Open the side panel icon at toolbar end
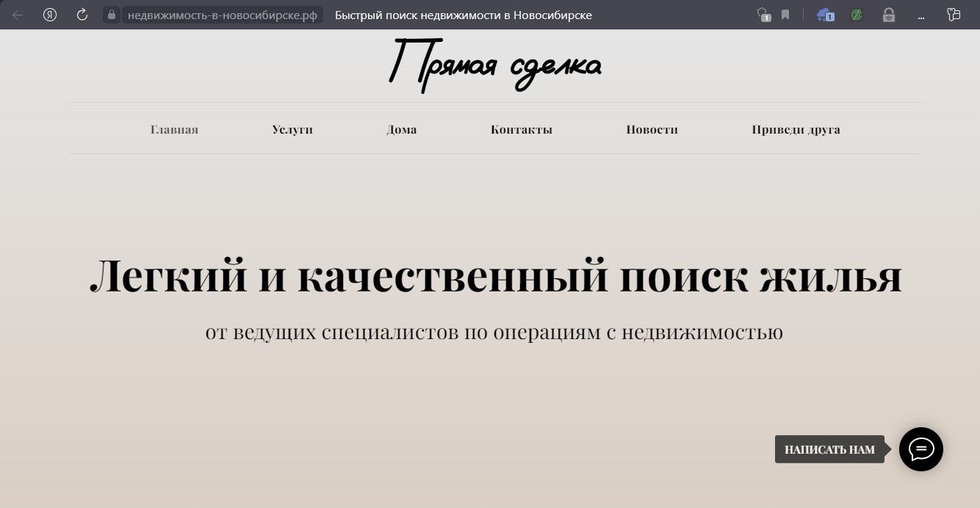This screenshot has width=980, height=508. (x=954, y=15)
